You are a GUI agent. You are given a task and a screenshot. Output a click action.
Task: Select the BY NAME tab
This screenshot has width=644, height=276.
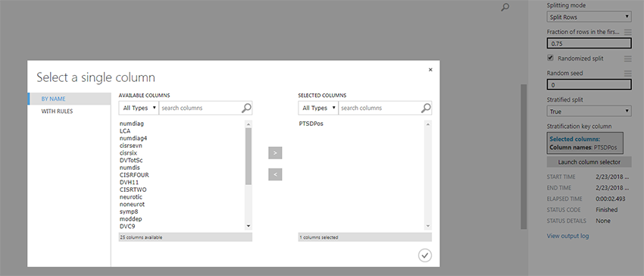(53, 99)
